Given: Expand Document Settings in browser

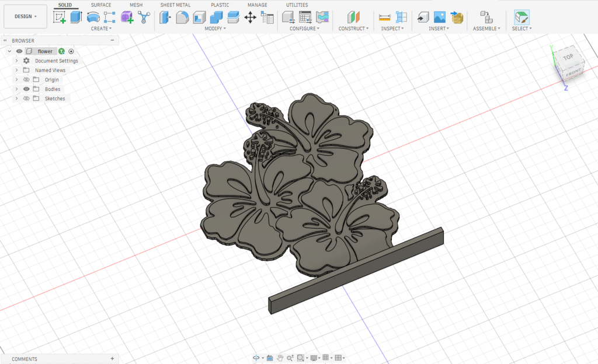Looking at the screenshot, I should click(16, 61).
